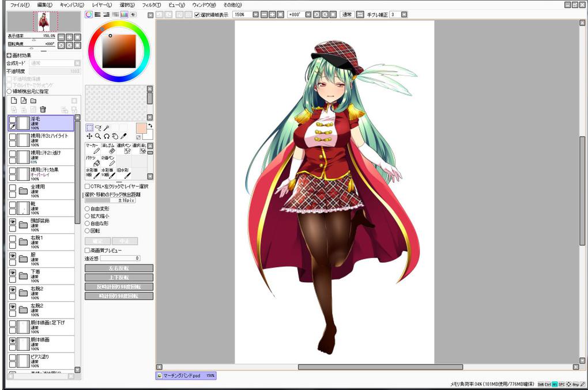Open the ウィンドウ(W) menu

[x=204, y=5]
